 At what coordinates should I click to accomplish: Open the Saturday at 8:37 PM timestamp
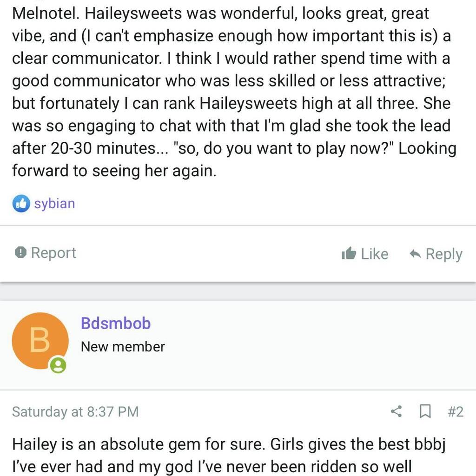(75, 412)
